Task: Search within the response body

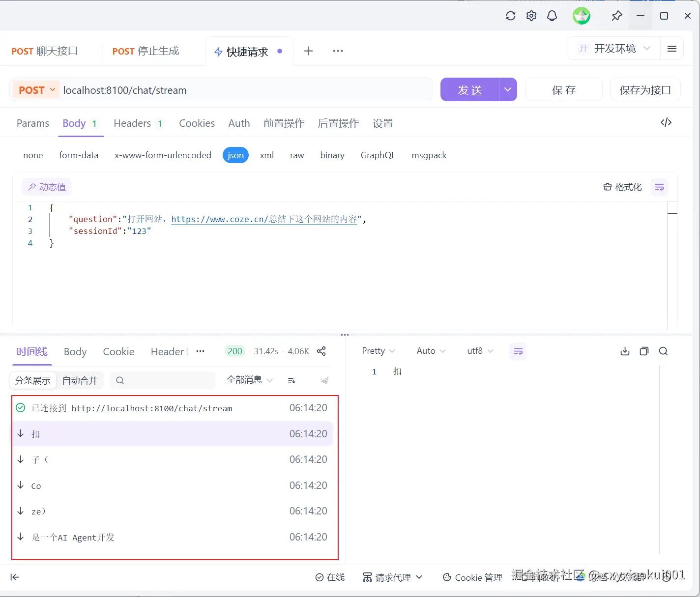Action: point(663,351)
